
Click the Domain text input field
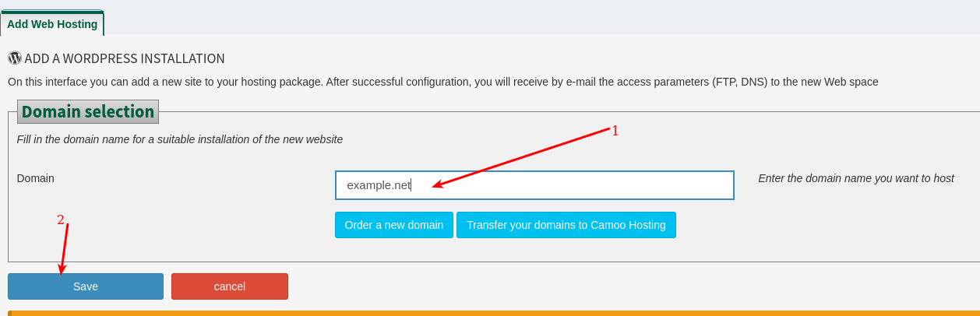(534, 185)
